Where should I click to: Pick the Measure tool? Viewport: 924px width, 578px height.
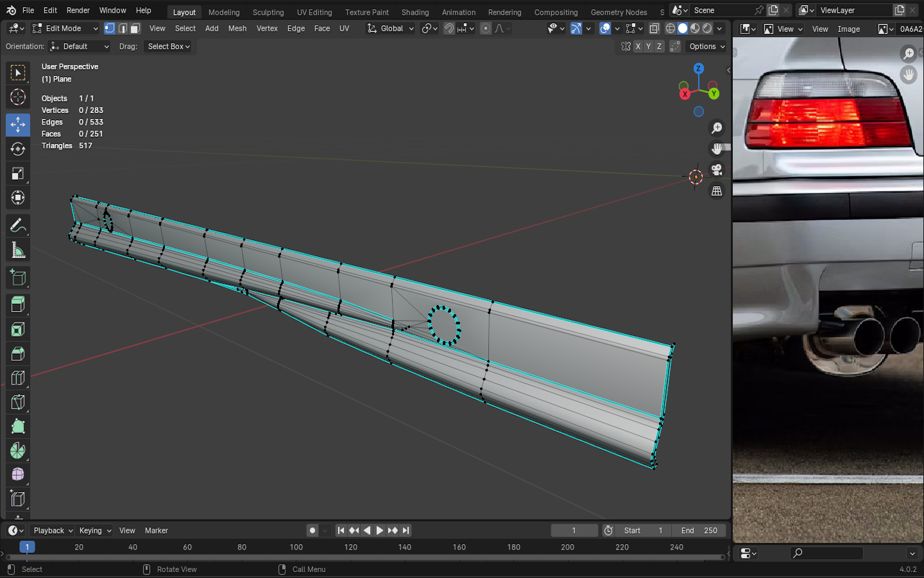pos(18,250)
